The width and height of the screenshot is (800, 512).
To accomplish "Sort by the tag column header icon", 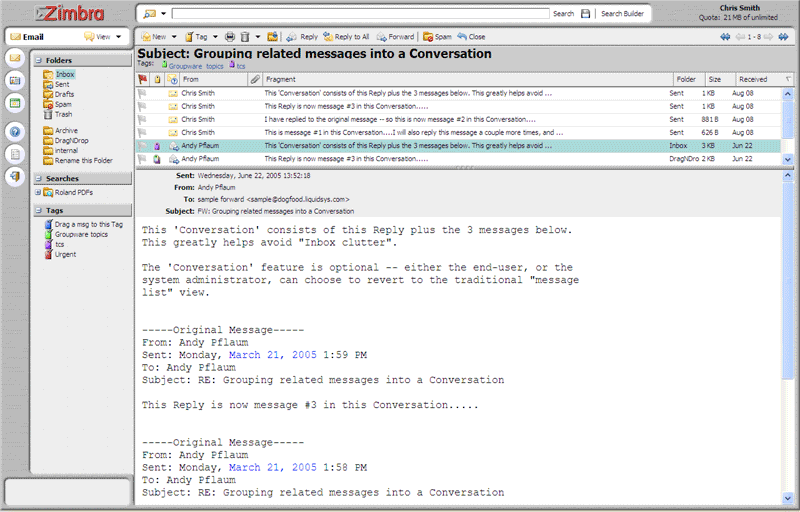I will click(158, 79).
